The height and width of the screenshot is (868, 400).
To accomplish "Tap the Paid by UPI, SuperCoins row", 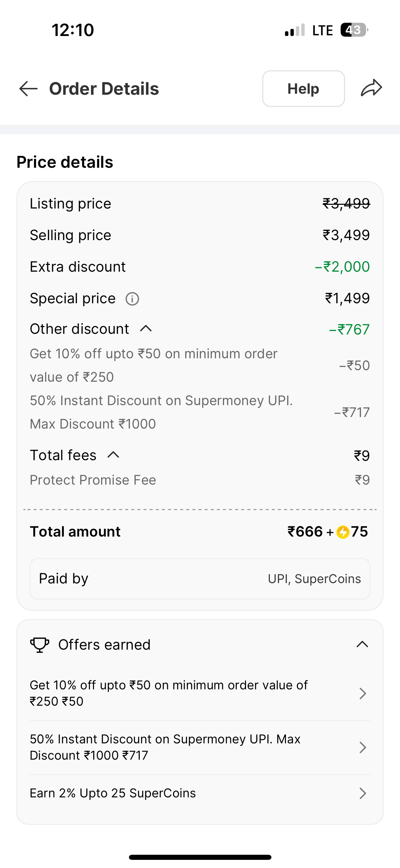I will pos(200,579).
